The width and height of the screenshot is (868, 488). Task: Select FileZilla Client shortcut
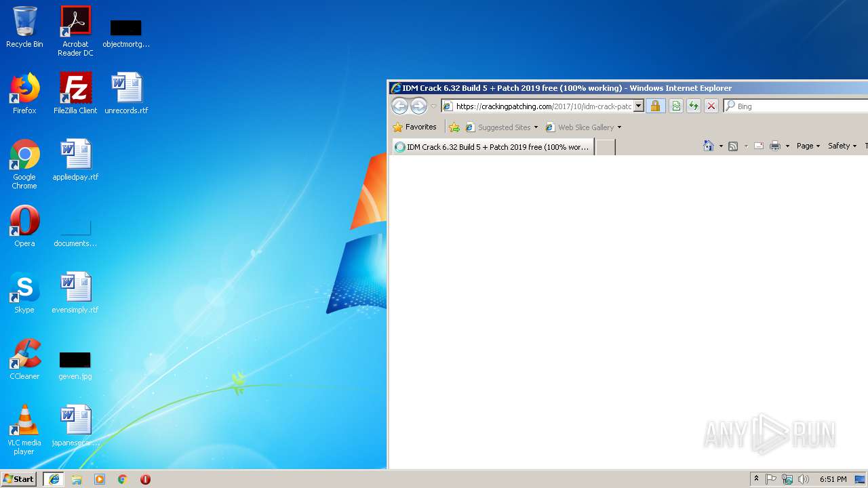75,94
